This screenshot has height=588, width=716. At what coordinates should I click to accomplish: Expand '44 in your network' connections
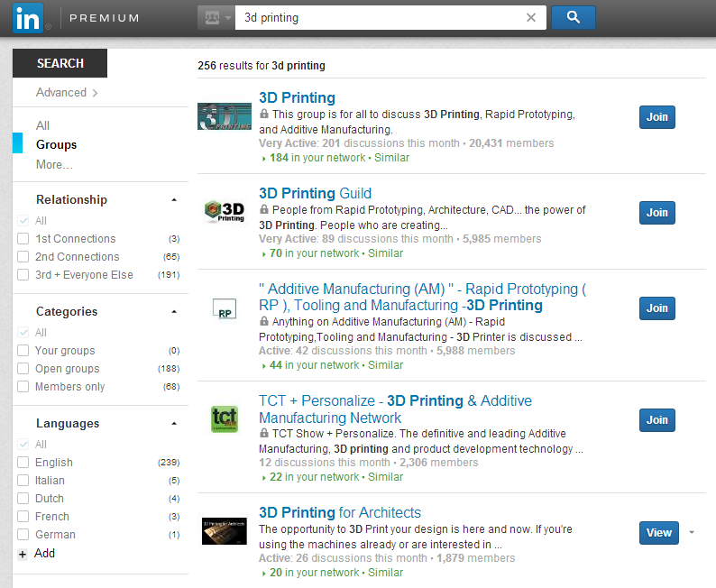click(x=310, y=365)
